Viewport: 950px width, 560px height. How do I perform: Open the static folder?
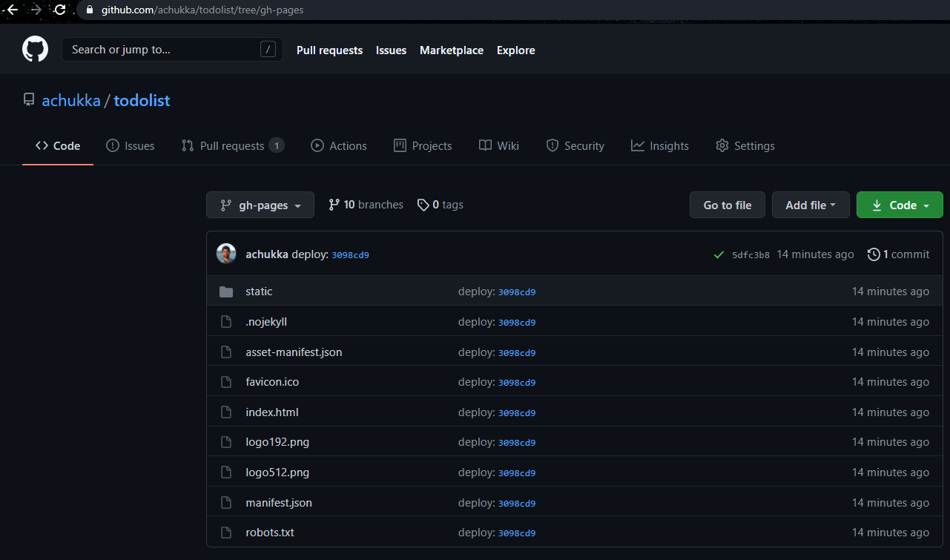259,291
